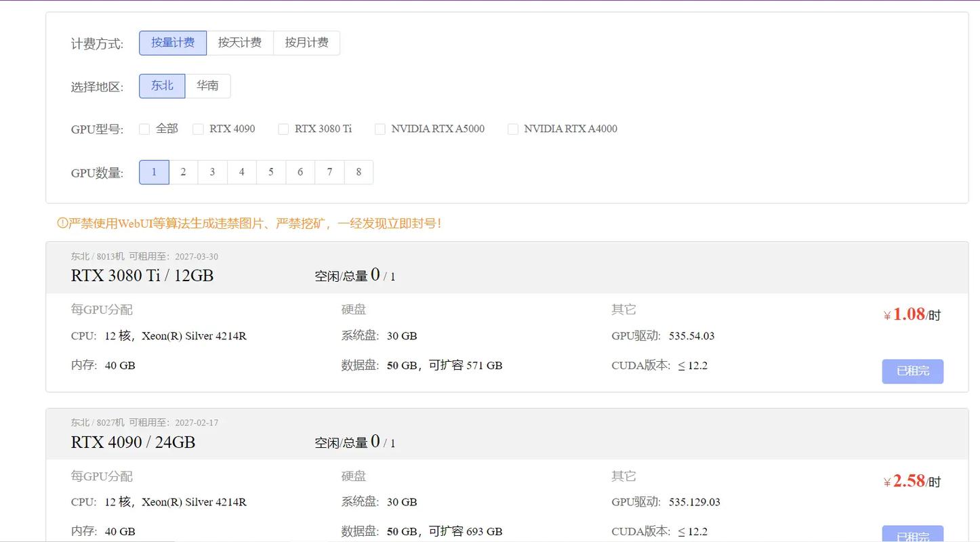Set GPU count to 2
The height and width of the screenshot is (542, 980).
(183, 172)
